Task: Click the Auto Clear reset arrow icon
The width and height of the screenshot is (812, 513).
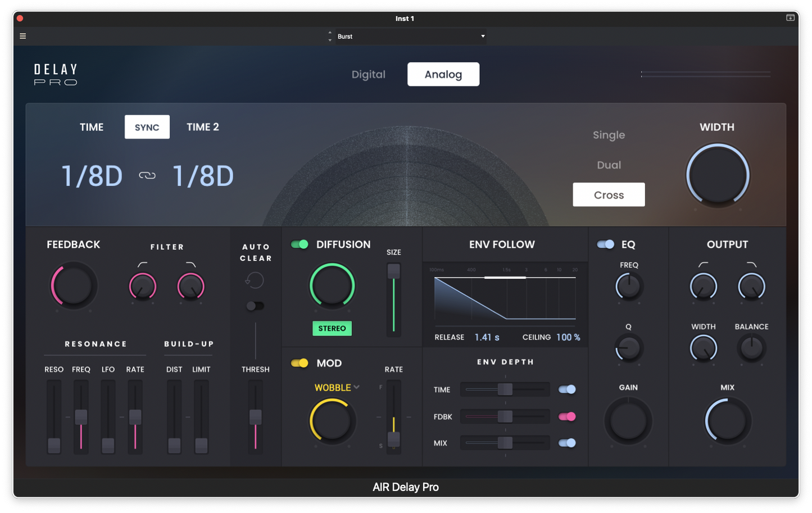Action: (255, 280)
